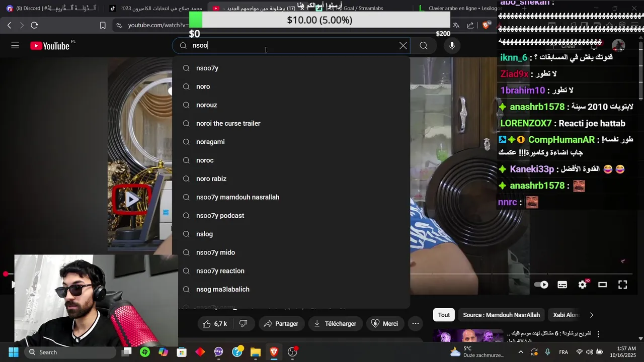
Task: Like the video with 6,7 k
Action: tap(215, 324)
